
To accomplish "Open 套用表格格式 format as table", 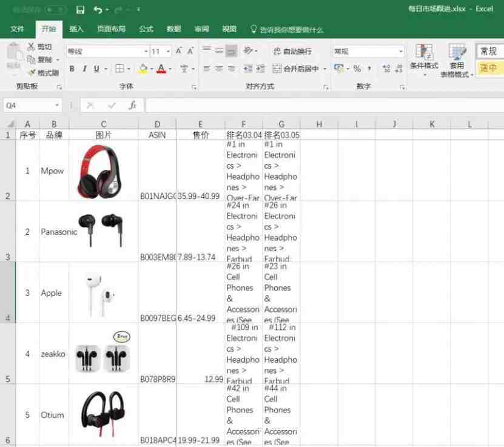I will pyautogui.click(x=457, y=61).
